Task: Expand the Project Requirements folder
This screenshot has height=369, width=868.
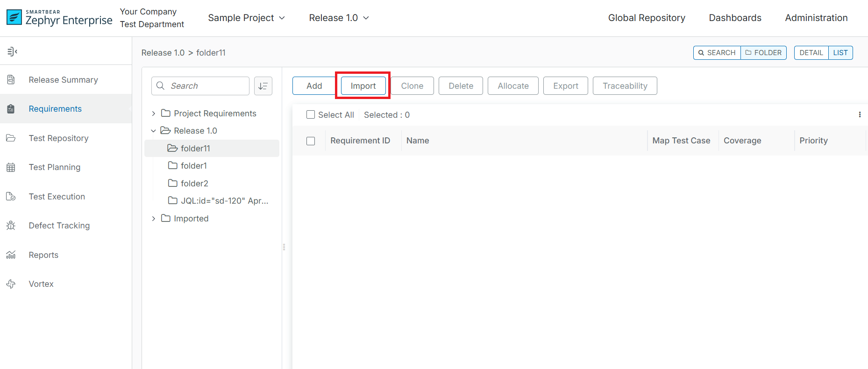Action: click(153, 114)
